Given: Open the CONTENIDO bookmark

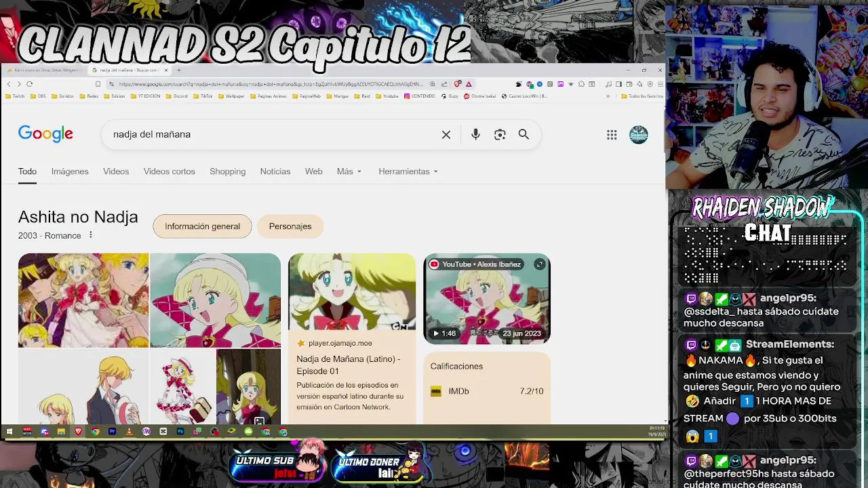Looking at the screenshot, I should tap(420, 96).
